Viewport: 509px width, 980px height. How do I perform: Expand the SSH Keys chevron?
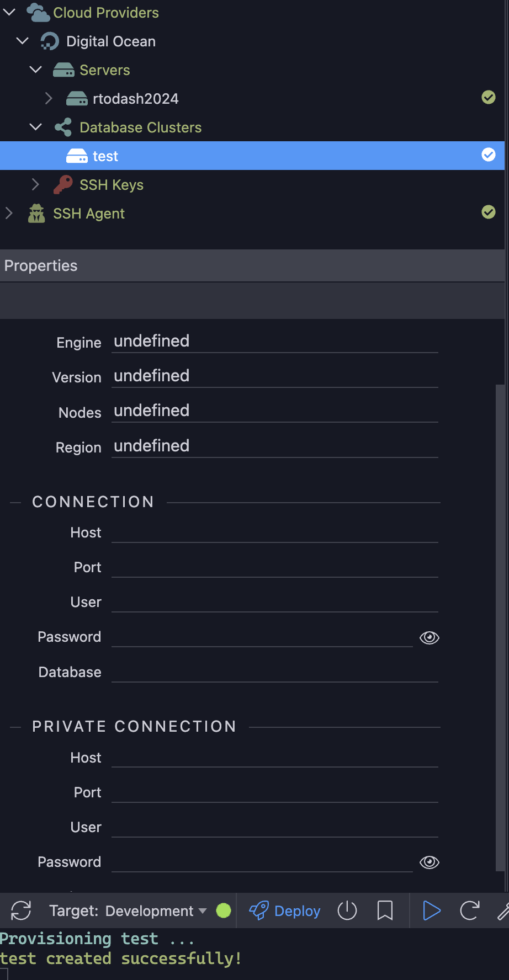click(x=35, y=185)
